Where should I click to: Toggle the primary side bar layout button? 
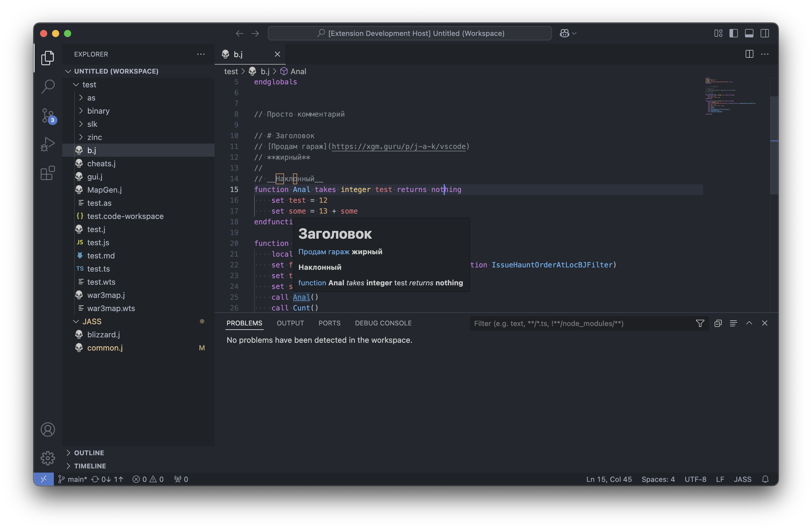tap(734, 33)
